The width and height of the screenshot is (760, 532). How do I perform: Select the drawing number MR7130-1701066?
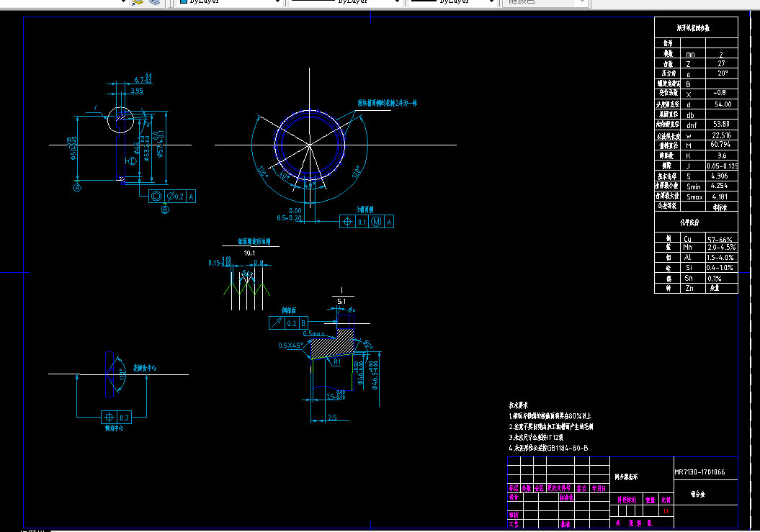pyautogui.click(x=699, y=472)
